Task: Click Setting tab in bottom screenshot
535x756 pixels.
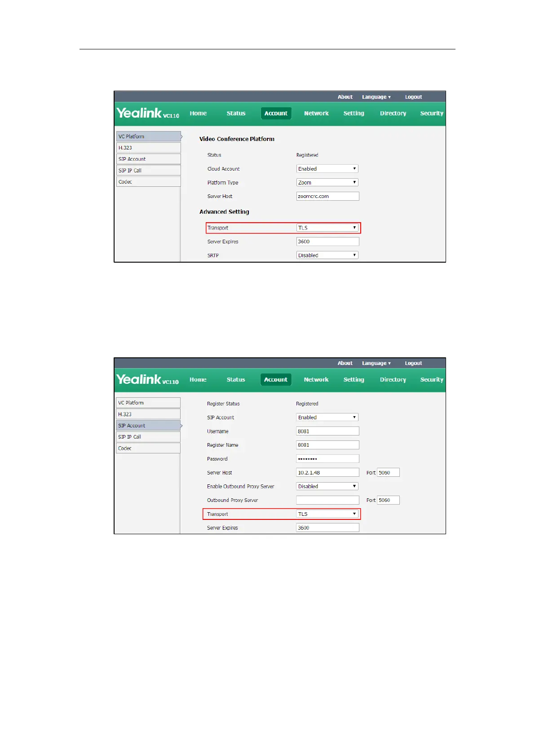Action: click(354, 379)
